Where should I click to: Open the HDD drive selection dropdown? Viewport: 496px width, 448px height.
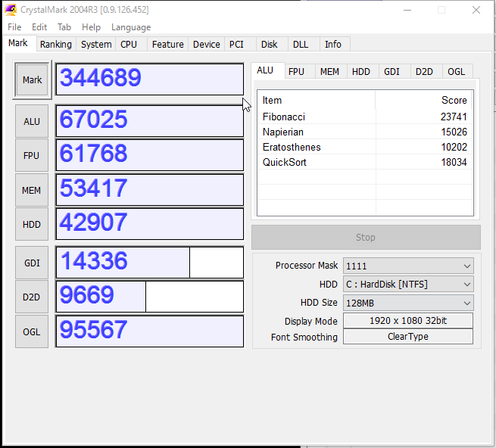[x=408, y=285]
